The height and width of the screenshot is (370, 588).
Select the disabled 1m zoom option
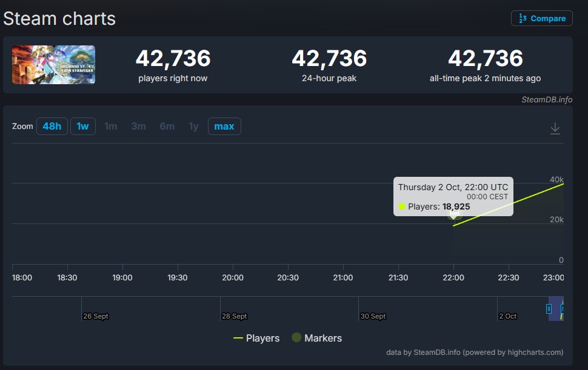click(110, 126)
